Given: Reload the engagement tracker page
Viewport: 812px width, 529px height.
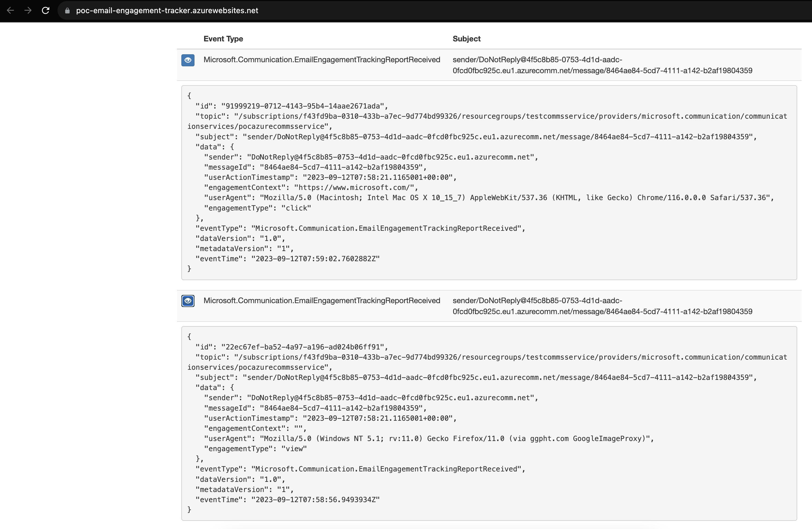Looking at the screenshot, I should point(46,11).
